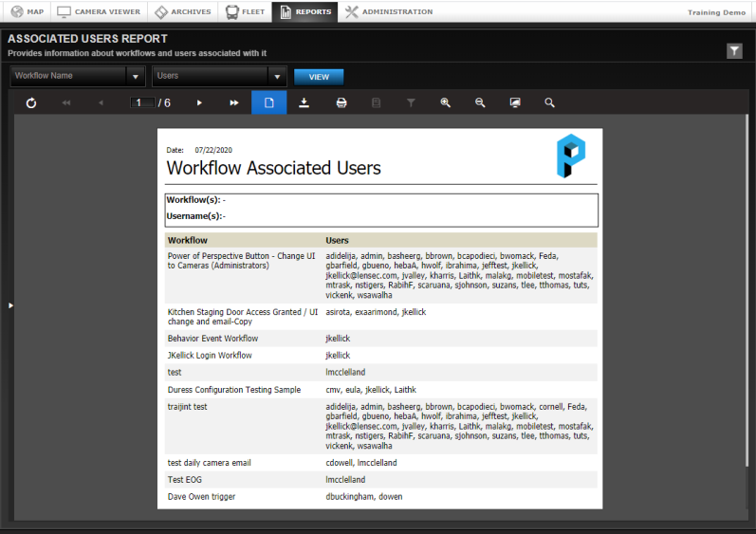Open the Map tab
Viewport: 756px width, 534px height.
tap(27, 11)
